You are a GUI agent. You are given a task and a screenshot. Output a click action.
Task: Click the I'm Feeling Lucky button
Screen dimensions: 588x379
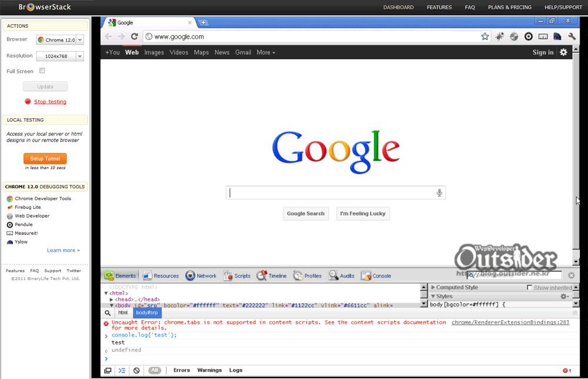tap(363, 214)
